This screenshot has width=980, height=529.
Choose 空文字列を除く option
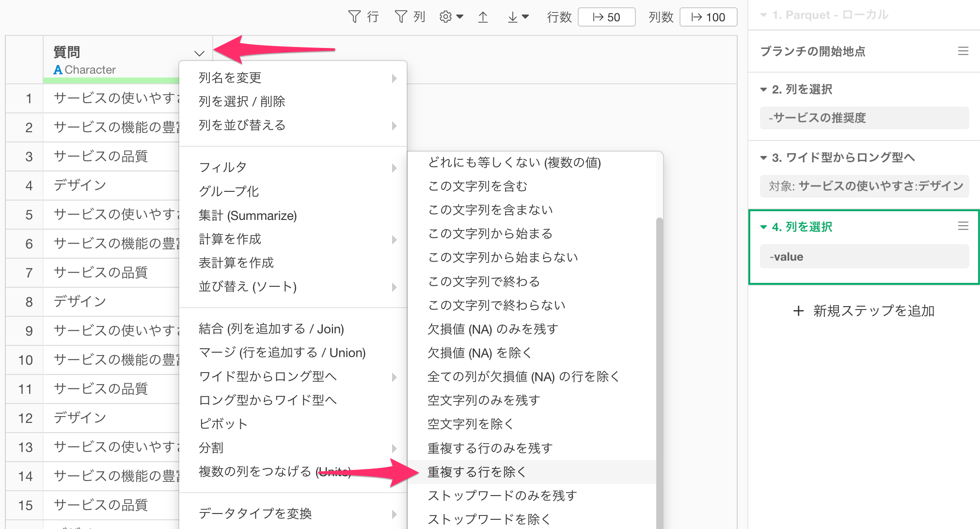tap(532, 424)
